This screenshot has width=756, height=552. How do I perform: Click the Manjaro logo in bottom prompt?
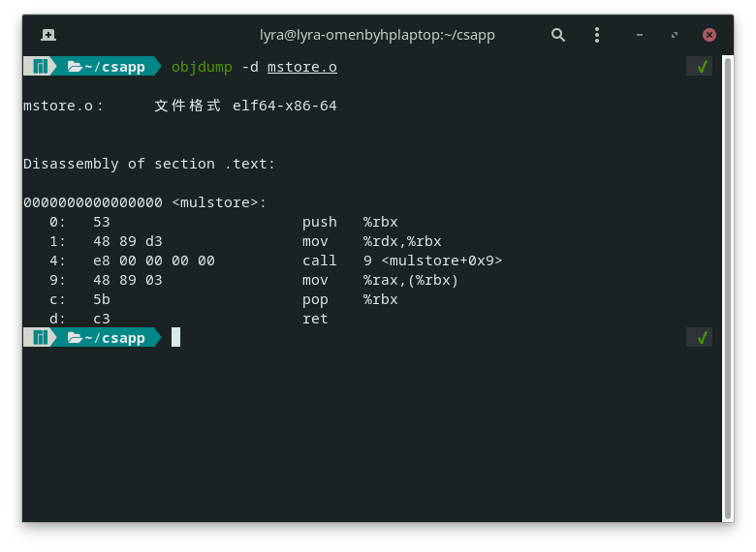click(x=41, y=337)
